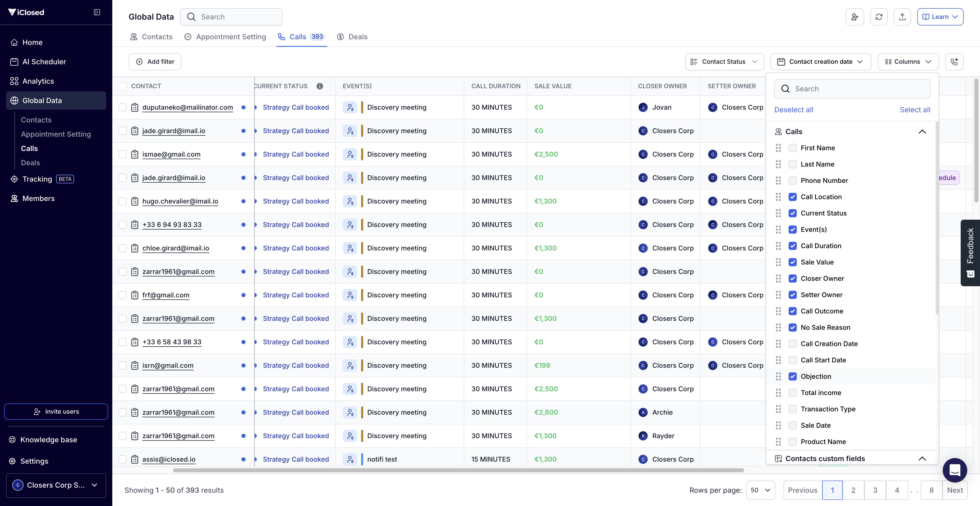Open the Contact Status dropdown
980x506 pixels.
click(724, 61)
